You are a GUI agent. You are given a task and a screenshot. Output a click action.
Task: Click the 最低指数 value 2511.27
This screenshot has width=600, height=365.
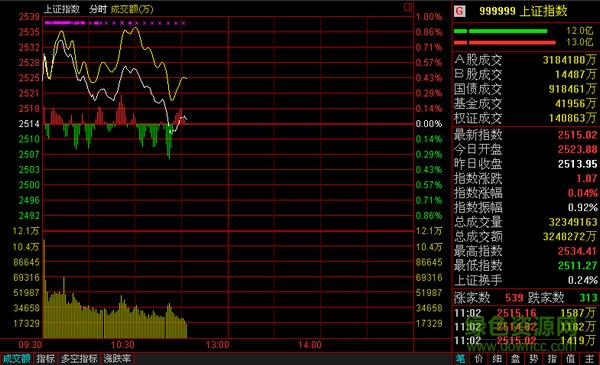(577, 266)
